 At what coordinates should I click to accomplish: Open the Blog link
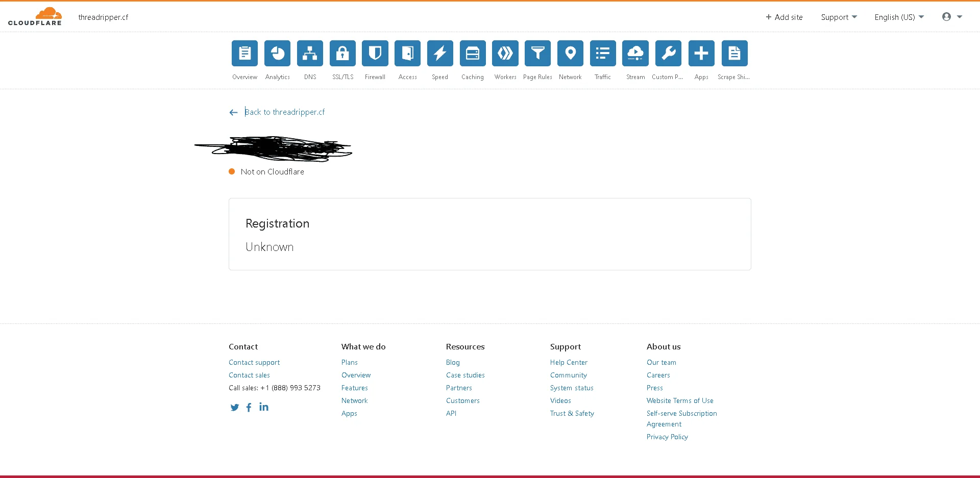tap(453, 362)
